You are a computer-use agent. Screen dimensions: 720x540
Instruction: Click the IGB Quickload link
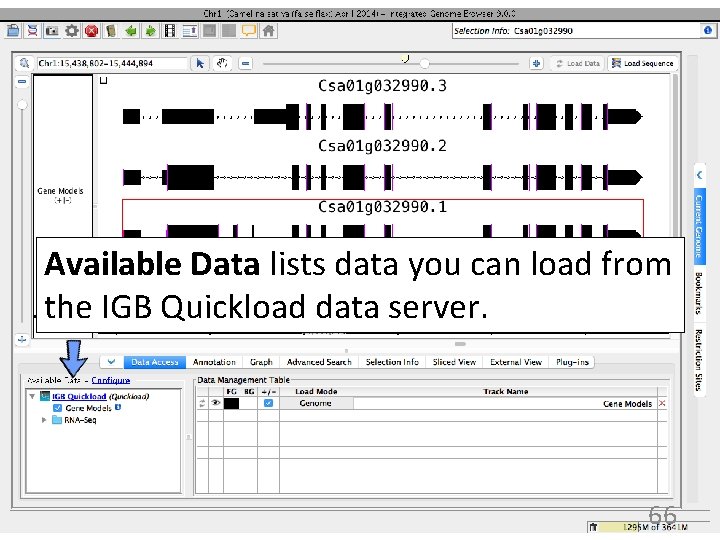[79, 396]
